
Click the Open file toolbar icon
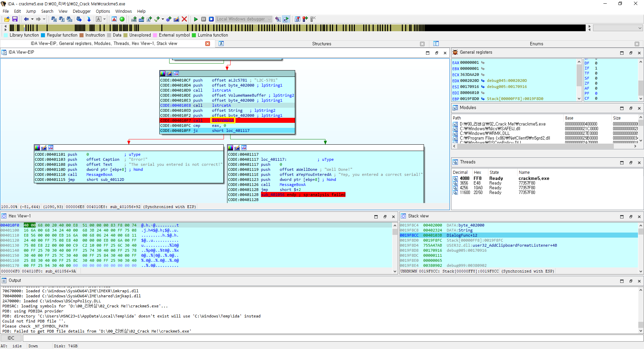pyautogui.click(x=7, y=19)
